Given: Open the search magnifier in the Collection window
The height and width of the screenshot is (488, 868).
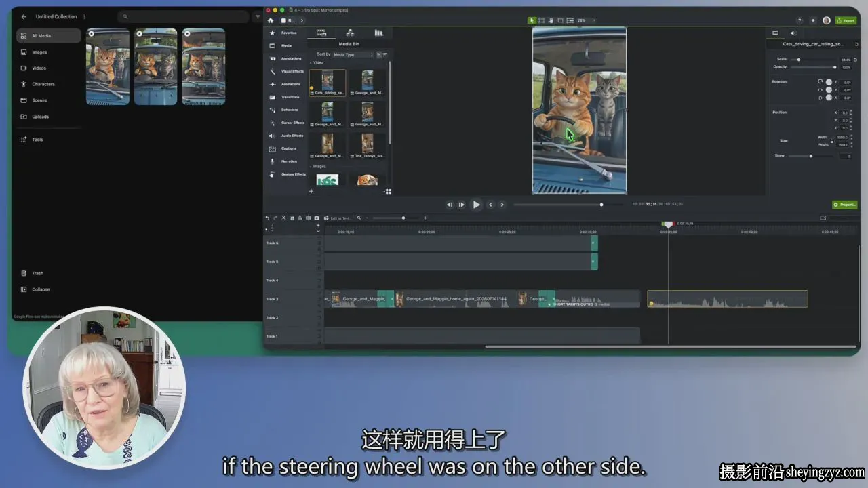Looking at the screenshot, I should [x=125, y=16].
